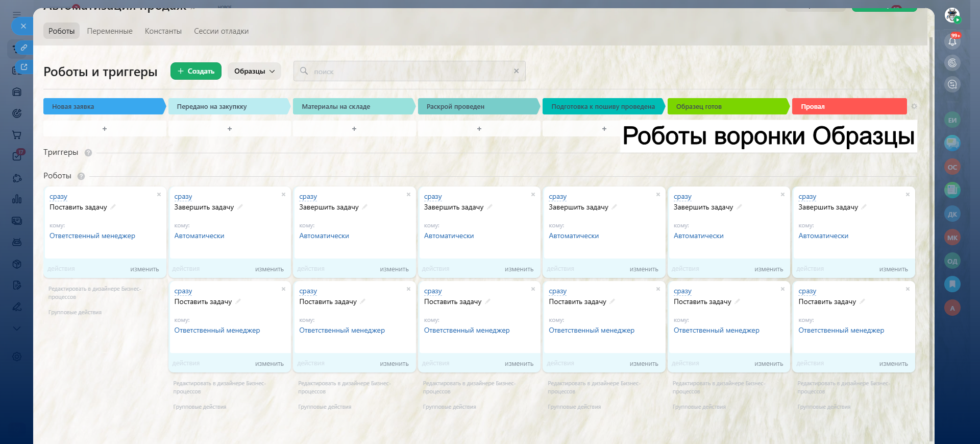Screen dimensions: 980x444
Task: Open the document edit icon in sidebar
Action: coord(17,285)
